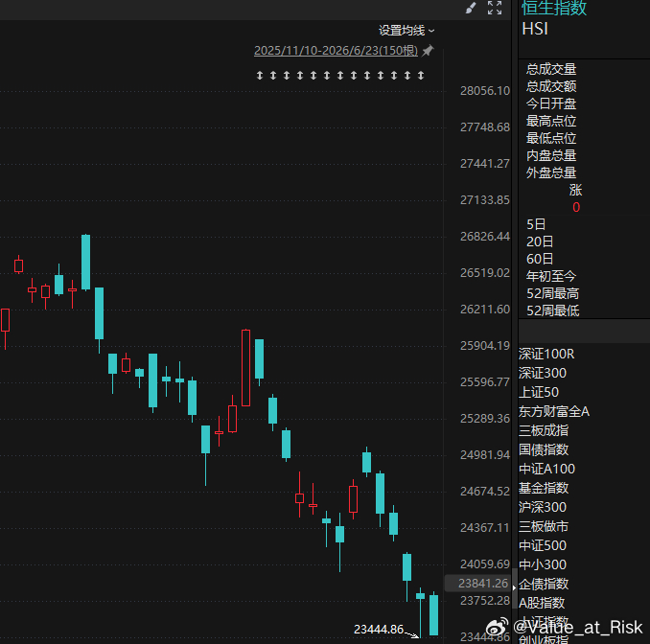650x644 pixels.
Task: Open the 2025/11/10-2026/6/23(150根) date range link
Action: click(336, 51)
